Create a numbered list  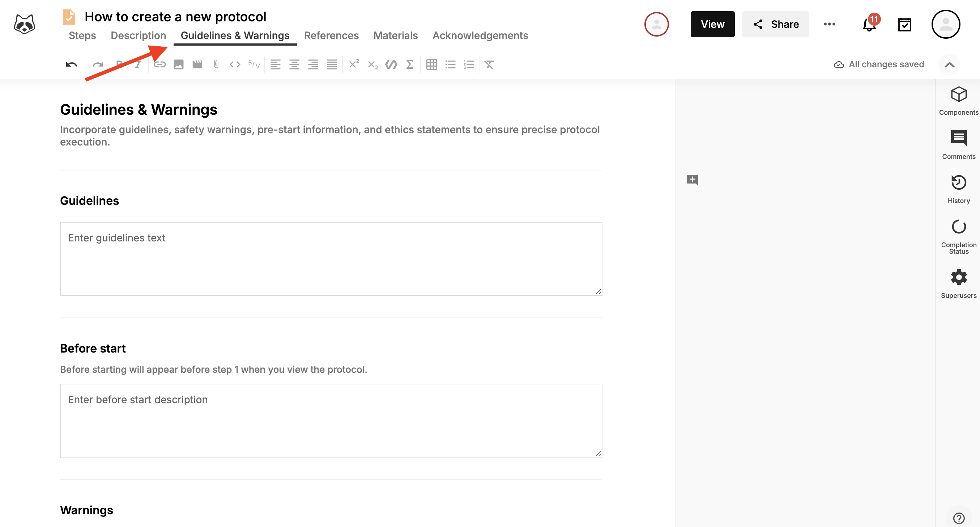point(469,64)
